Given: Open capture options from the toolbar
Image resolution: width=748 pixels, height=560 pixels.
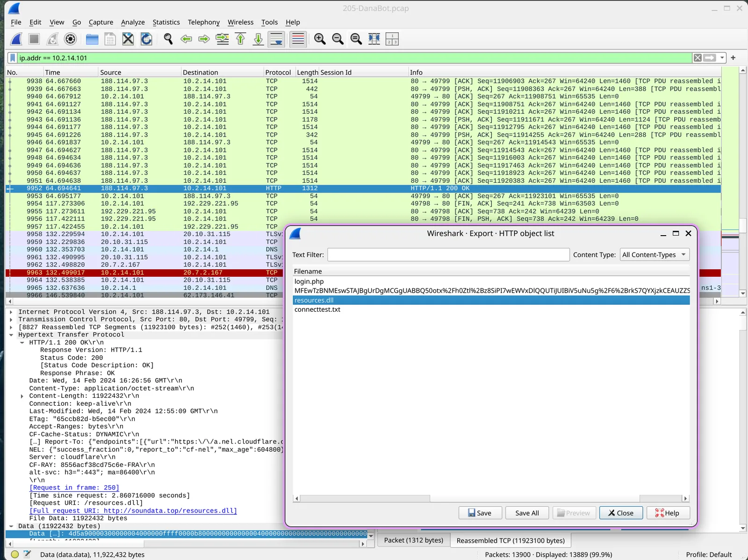Looking at the screenshot, I should (70, 39).
